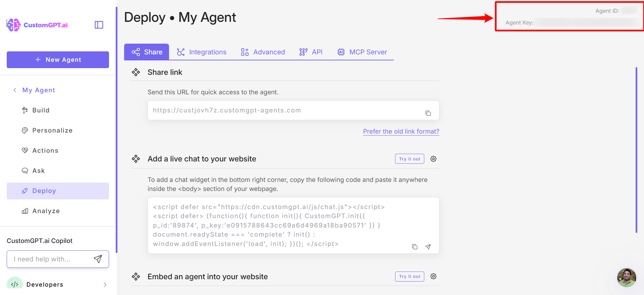Open the Ask section
The height and width of the screenshot is (295, 644).
(58, 170)
